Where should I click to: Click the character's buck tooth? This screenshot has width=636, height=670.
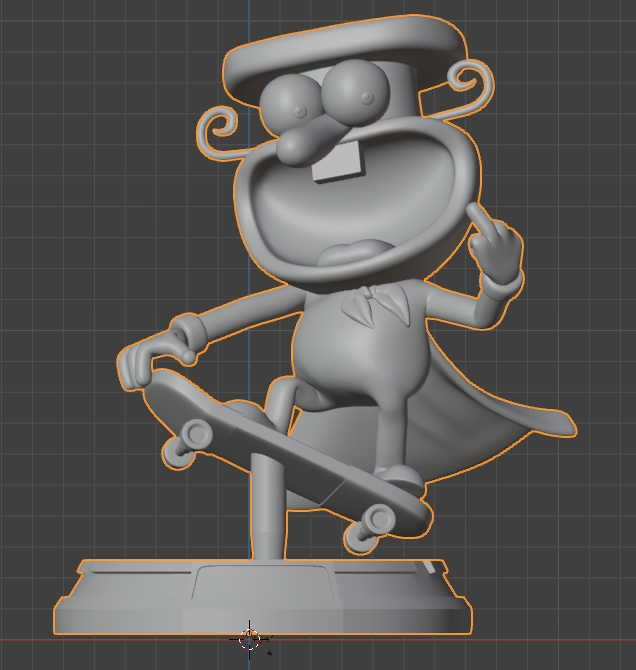(x=339, y=163)
